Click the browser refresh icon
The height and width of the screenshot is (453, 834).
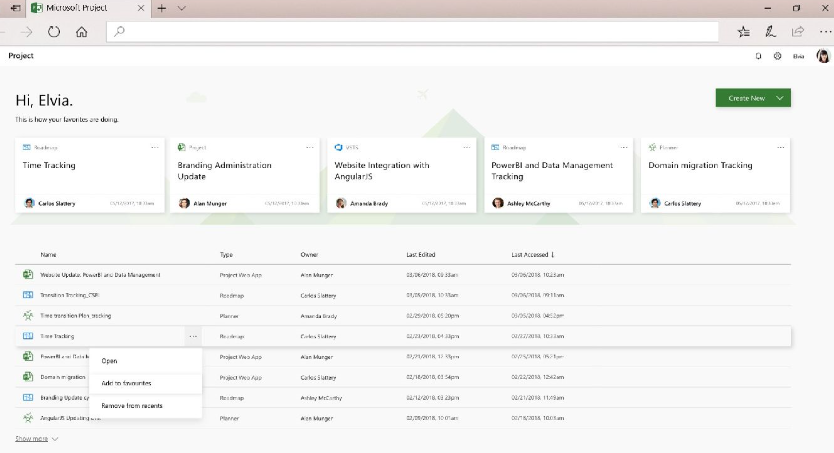[54, 32]
